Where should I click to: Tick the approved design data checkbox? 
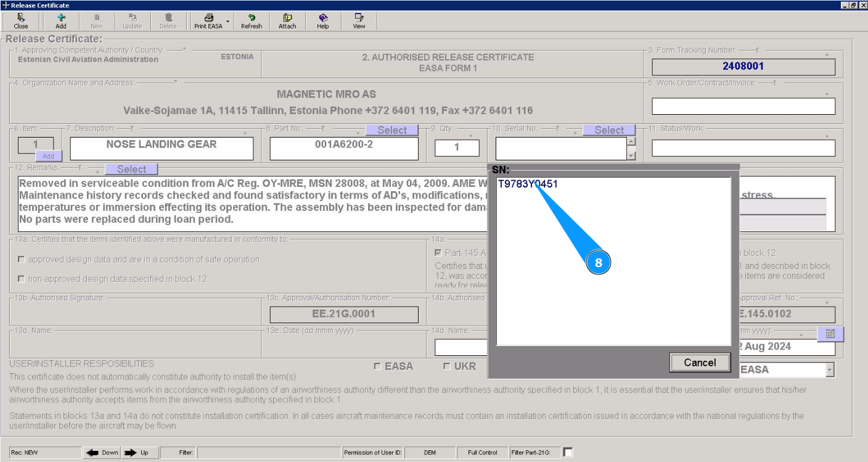click(22, 260)
